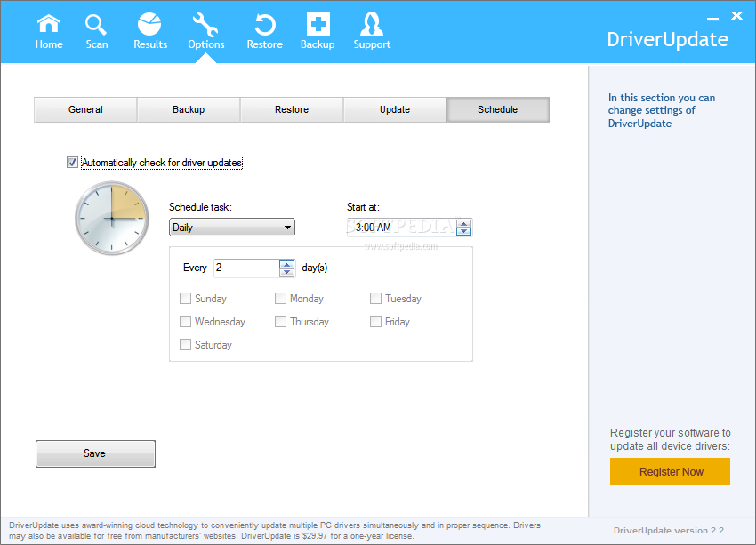Click the Register your software text

click(671, 439)
